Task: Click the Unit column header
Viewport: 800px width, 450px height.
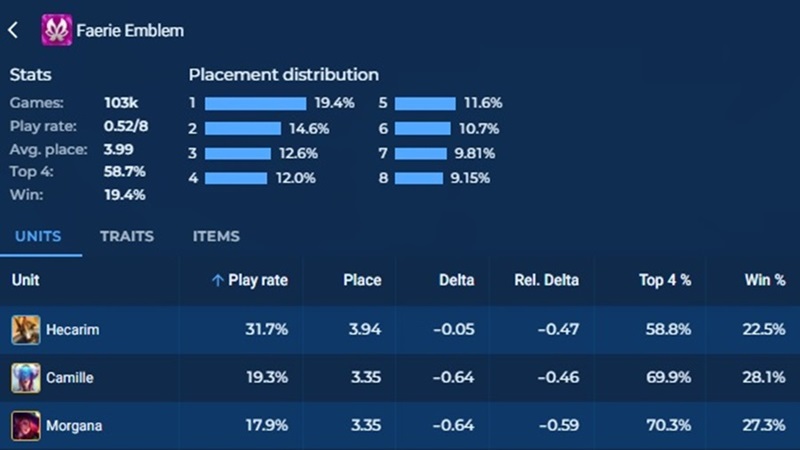Action: 25,281
